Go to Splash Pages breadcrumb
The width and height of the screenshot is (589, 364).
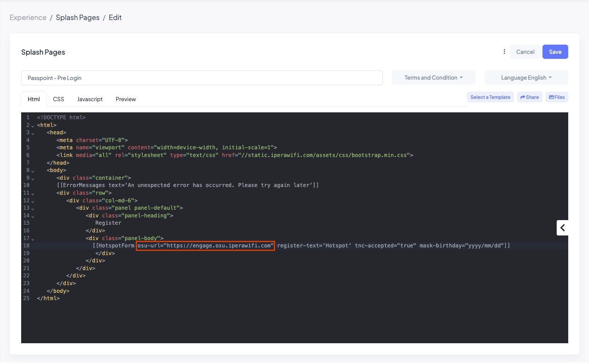point(78,18)
